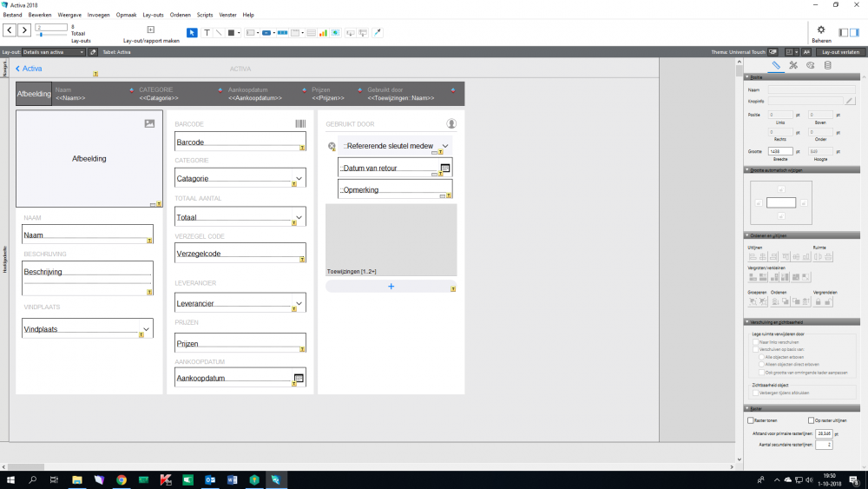Open the Data tab in the Inspector
Viewport: 868px width, 489px height.
pos(826,65)
